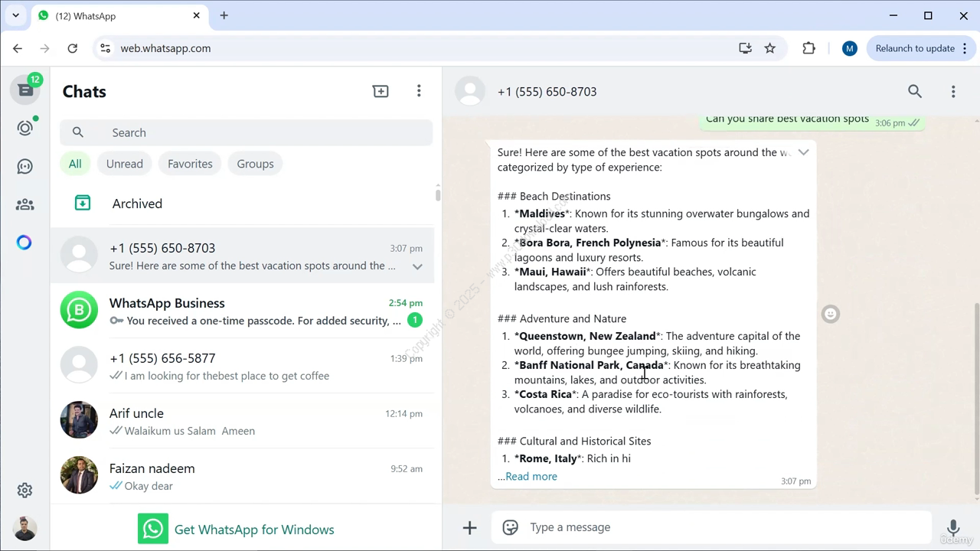Go back in browser

pyautogui.click(x=18, y=48)
